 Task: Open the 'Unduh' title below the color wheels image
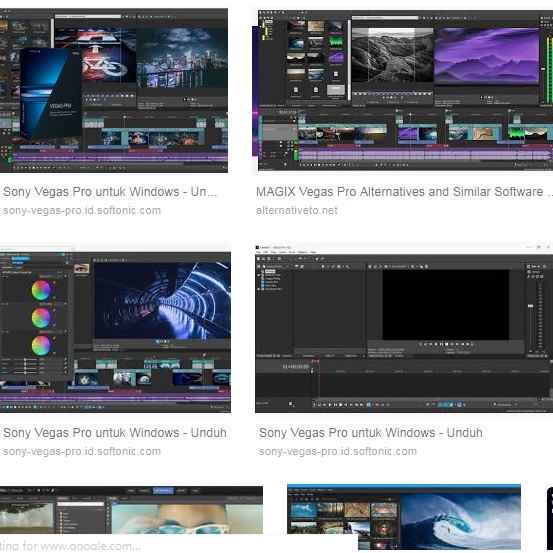pyautogui.click(x=115, y=433)
